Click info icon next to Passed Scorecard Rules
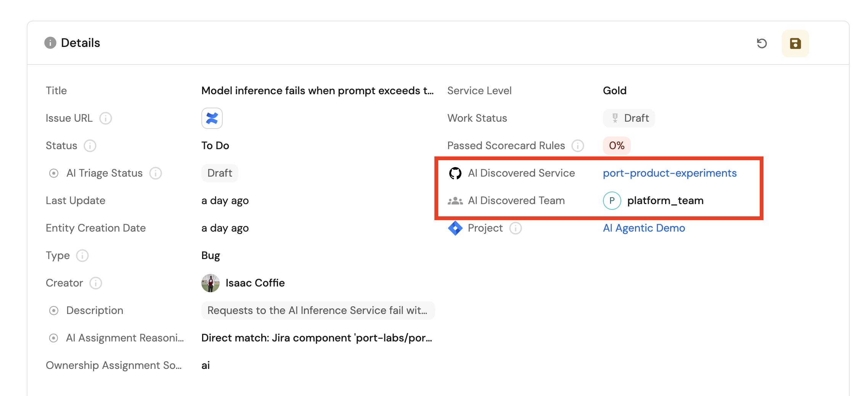868x396 pixels. tap(578, 146)
